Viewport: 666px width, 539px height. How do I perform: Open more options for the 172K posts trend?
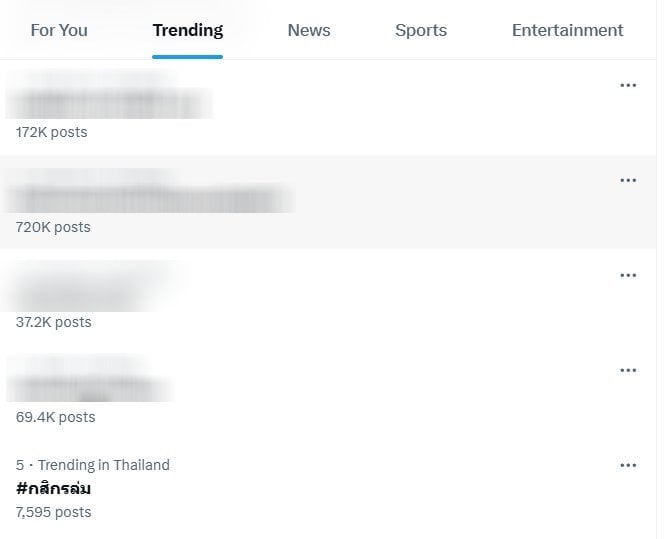point(628,85)
